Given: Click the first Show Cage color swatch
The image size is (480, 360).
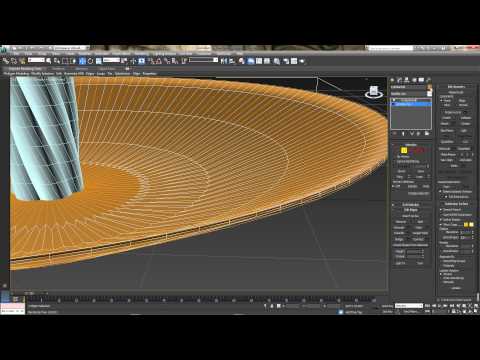Looking at the screenshot, I should click(466, 225).
